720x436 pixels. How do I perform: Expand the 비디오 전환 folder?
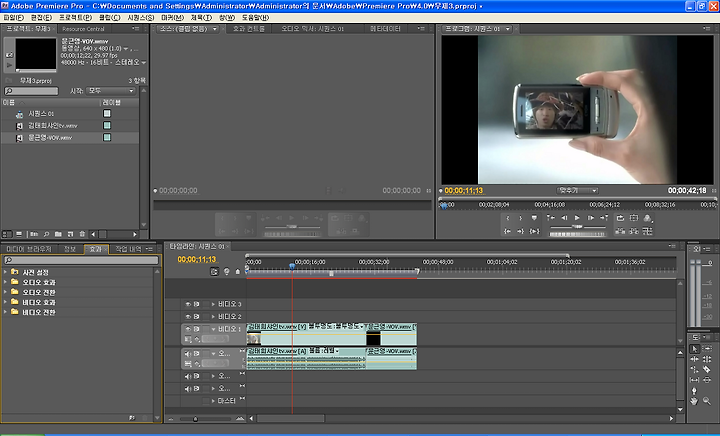[6, 312]
